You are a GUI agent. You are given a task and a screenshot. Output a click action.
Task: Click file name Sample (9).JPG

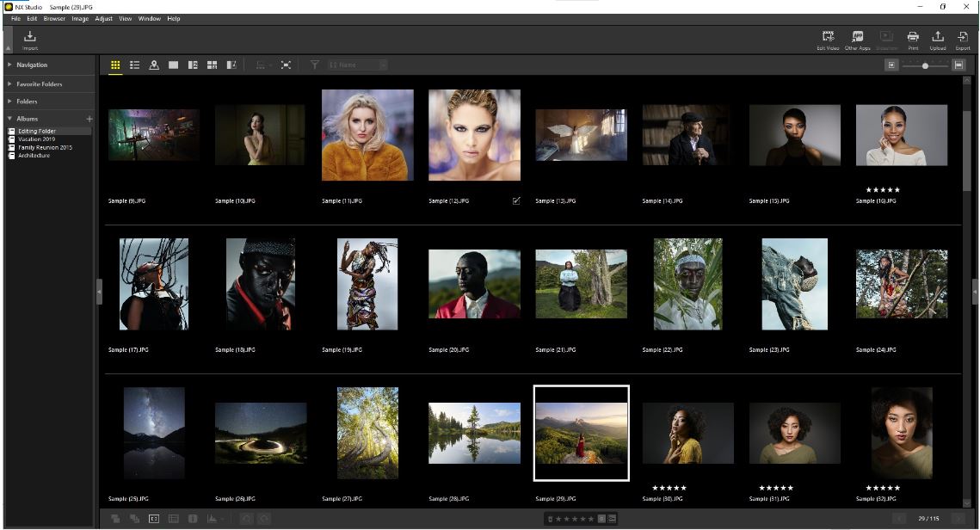pyautogui.click(x=126, y=201)
